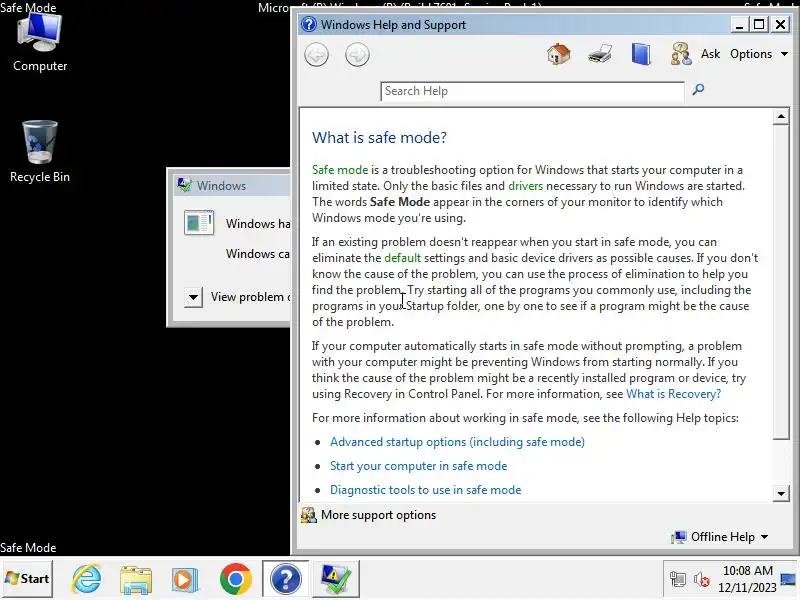Go back with the Help back arrow

(x=316, y=55)
